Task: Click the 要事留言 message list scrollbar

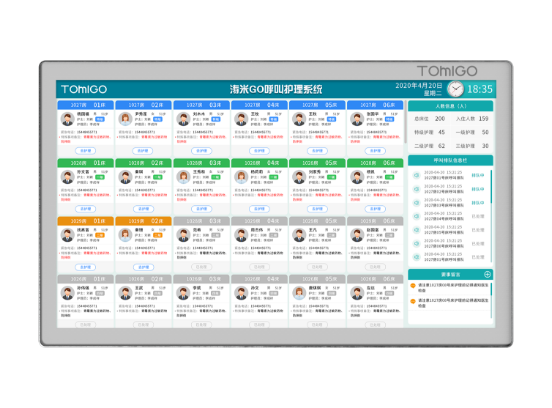Action: click(x=491, y=300)
